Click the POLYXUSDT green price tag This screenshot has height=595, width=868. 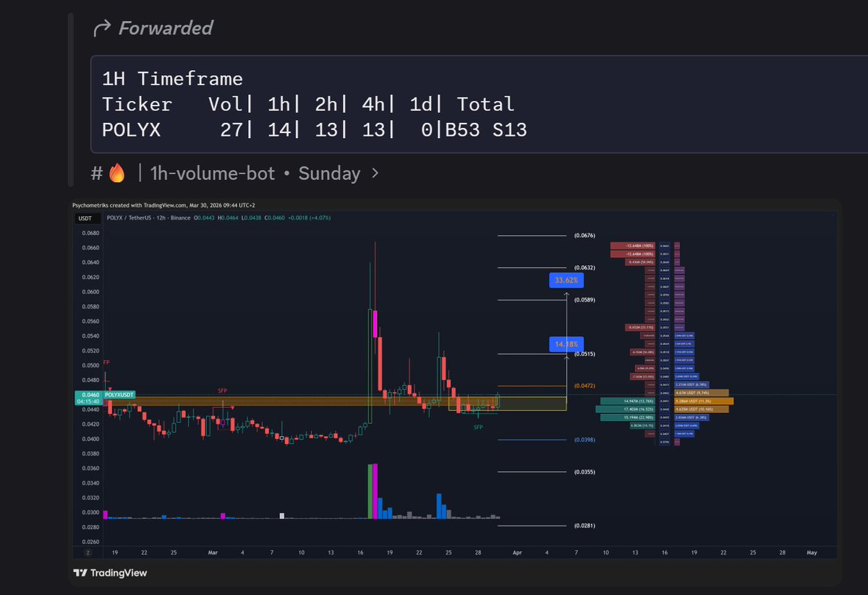120,395
